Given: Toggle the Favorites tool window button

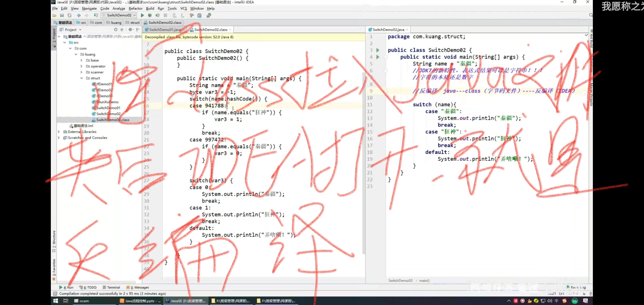Looking at the screenshot, I should [54, 268].
